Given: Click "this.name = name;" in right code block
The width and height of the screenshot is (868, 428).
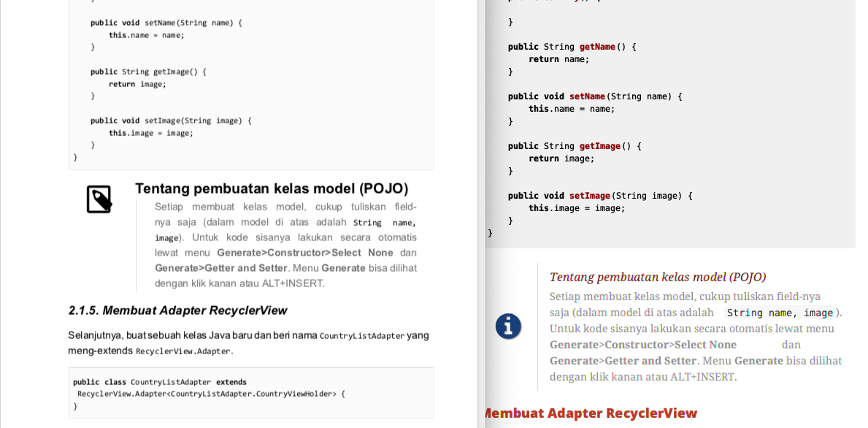Looking at the screenshot, I should pos(572,109).
